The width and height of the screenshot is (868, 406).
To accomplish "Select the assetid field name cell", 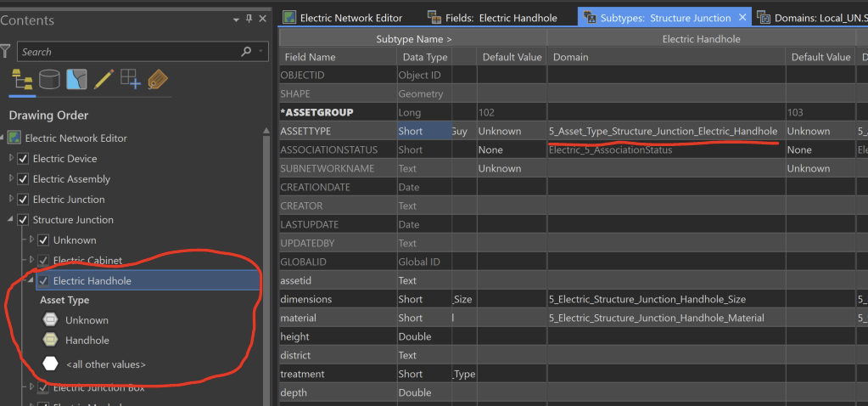I will pos(338,281).
